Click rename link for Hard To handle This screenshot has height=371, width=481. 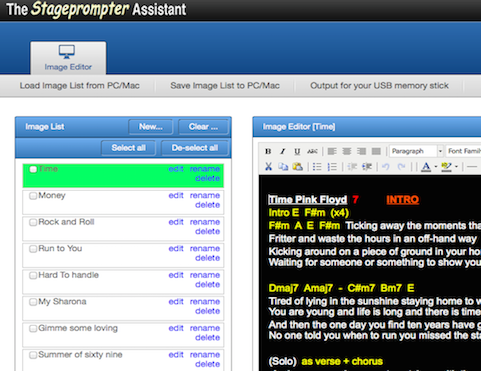[x=205, y=275]
